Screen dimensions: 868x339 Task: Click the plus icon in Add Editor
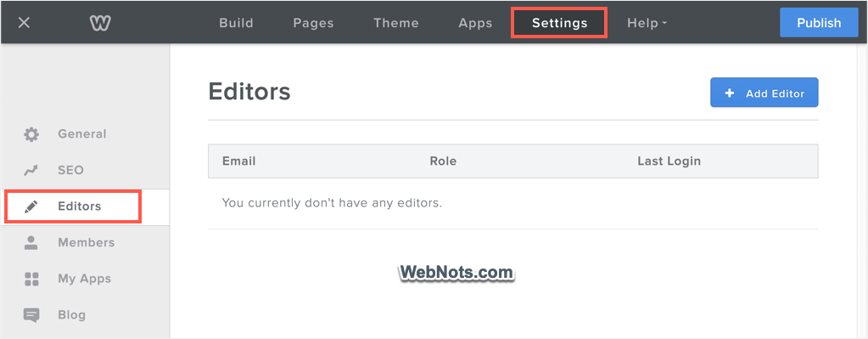729,93
